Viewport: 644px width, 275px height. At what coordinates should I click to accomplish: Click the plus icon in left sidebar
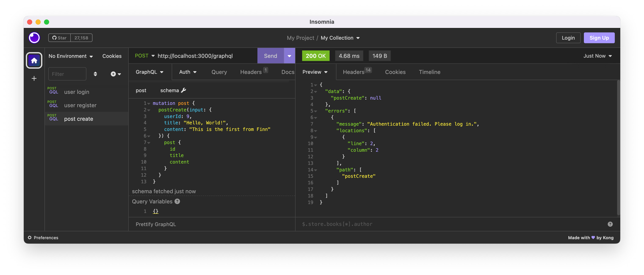(x=34, y=78)
